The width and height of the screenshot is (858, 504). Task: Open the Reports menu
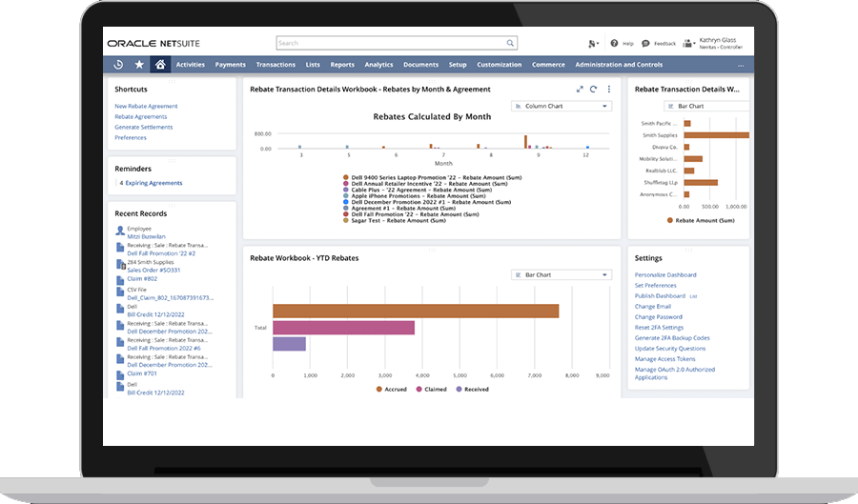pyautogui.click(x=342, y=65)
